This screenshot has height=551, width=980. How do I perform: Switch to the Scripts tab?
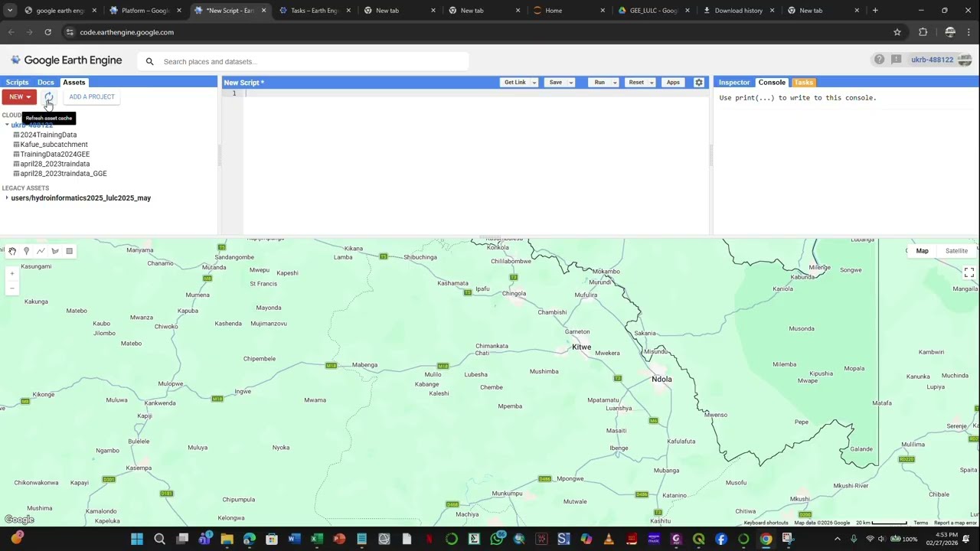(17, 83)
